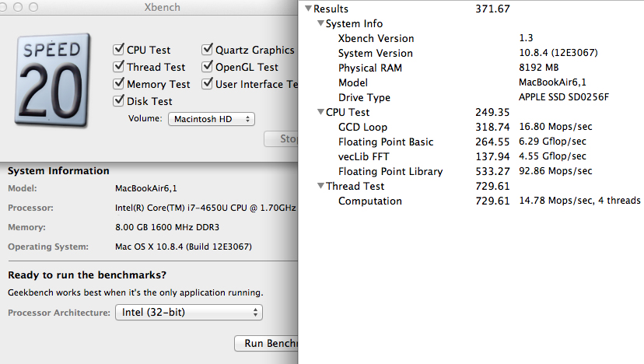Viewport: 644px width, 364px height.
Task: Click the value 14.78 Mops/sec, 4 threads
Action: pos(579,201)
